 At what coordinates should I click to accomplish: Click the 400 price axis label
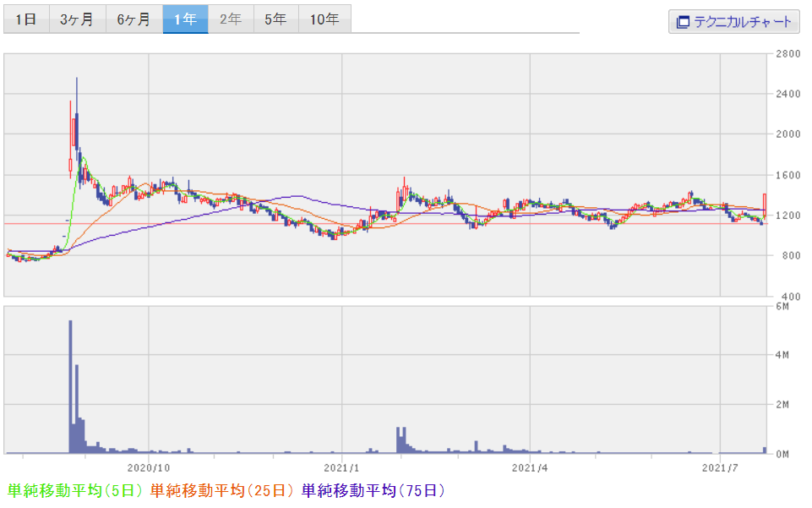(791, 296)
